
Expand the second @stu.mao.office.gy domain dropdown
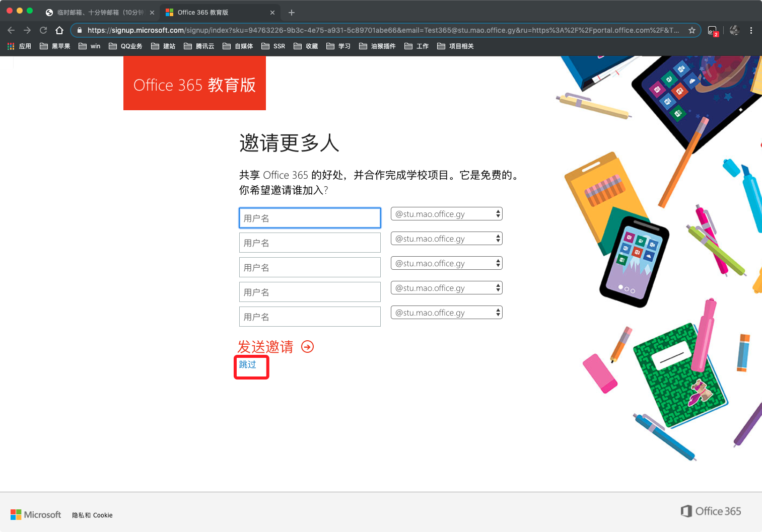pyautogui.click(x=447, y=239)
